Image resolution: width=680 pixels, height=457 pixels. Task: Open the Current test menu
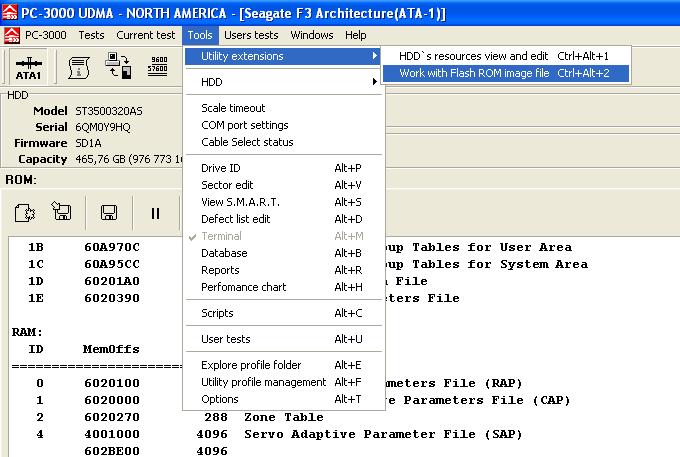pyautogui.click(x=145, y=35)
